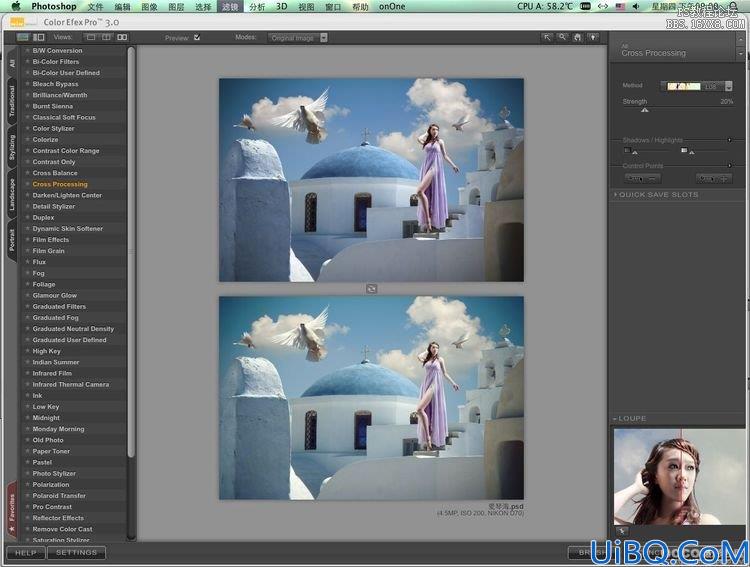This screenshot has height=567, width=750.
Task: Click the shadows protection square icon
Action: pyautogui.click(x=627, y=150)
